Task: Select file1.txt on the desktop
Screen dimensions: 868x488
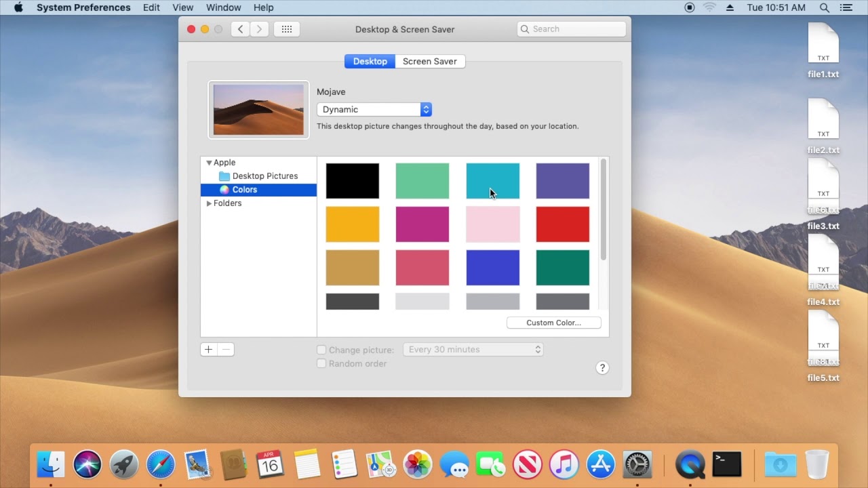Action: point(823,52)
